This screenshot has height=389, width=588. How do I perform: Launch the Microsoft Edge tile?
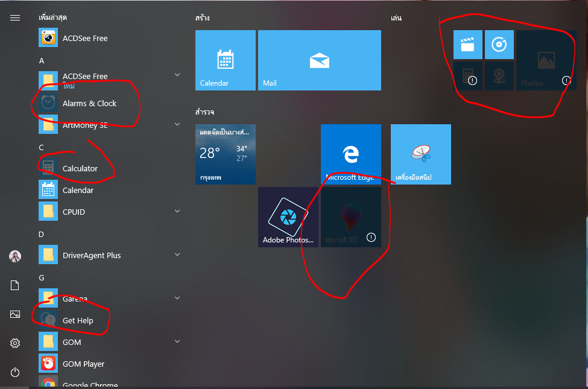(x=351, y=154)
